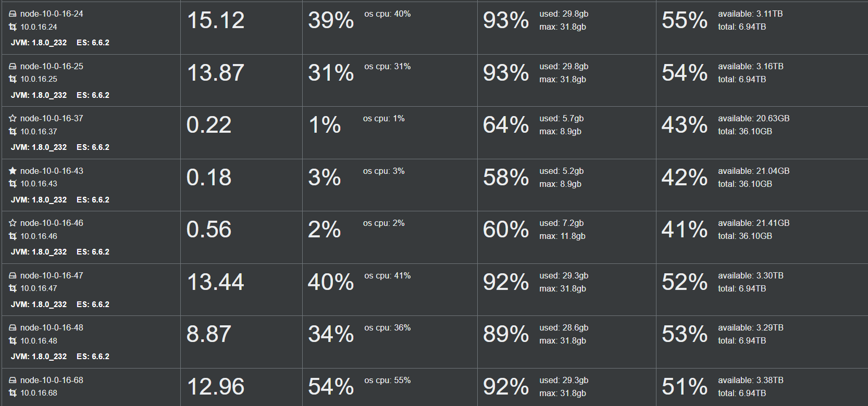The image size is (868, 406).
Task: Click the data node icon beside node-10-0-16-25
Action: pyautogui.click(x=13, y=67)
